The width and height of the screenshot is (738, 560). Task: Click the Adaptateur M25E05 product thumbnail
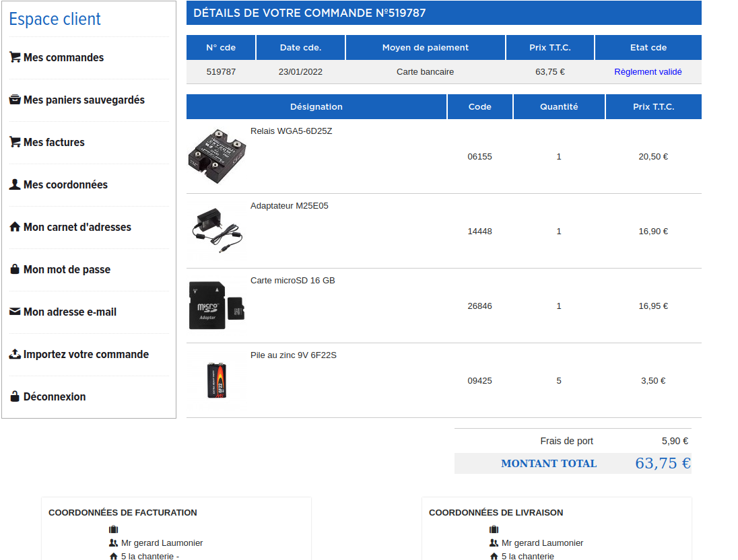point(217,231)
